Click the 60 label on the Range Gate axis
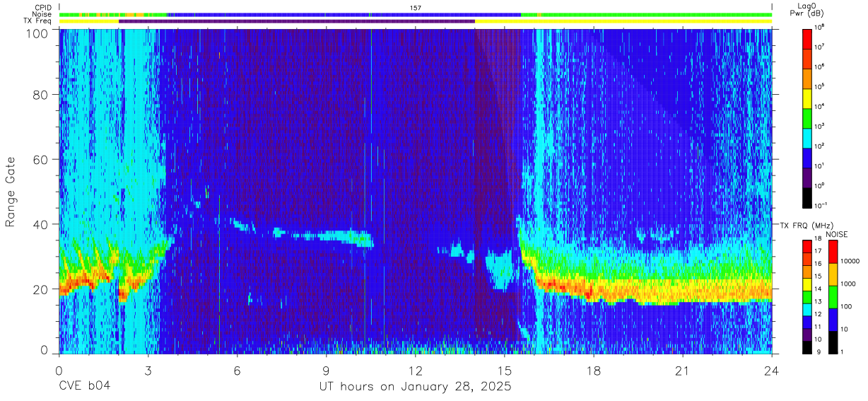Screen dimensions: 868x401 [40, 160]
